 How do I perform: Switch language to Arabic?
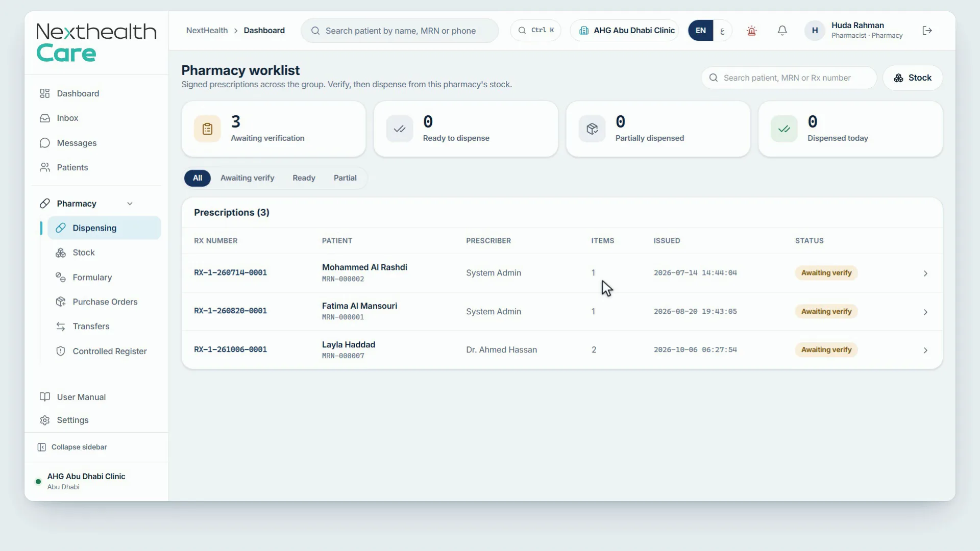coord(722,31)
